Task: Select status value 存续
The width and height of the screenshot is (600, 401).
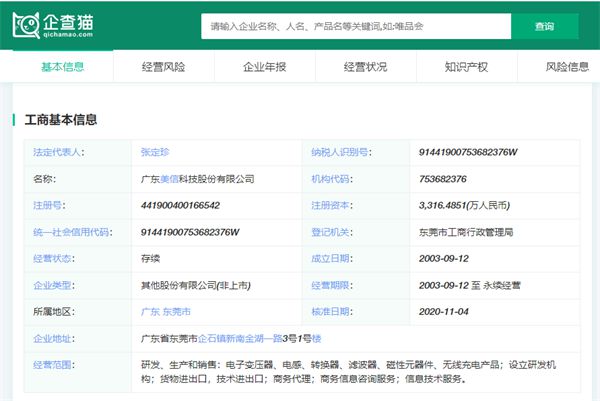Action: 150,258
